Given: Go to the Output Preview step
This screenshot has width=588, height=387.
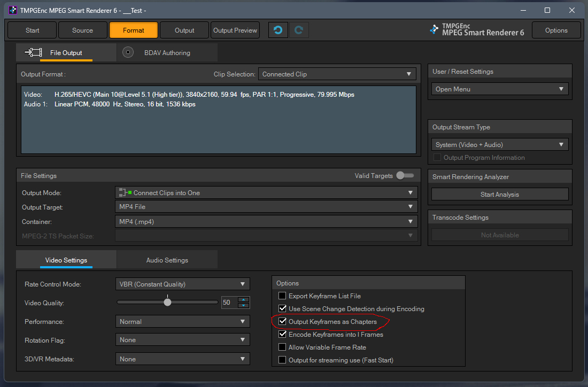Looking at the screenshot, I should click(x=235, y=30).
